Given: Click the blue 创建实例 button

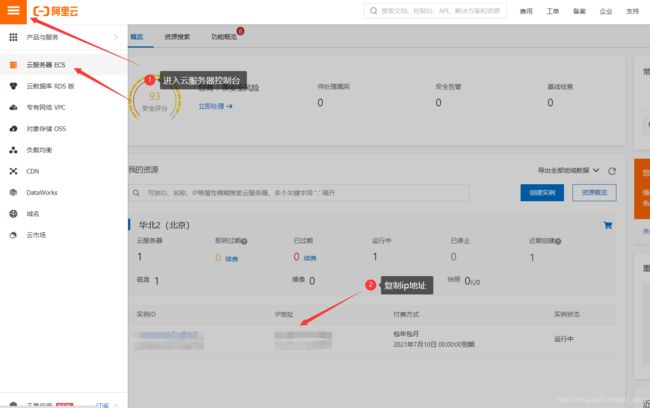Looking at the screenshot, I should [x=542, y=193].
